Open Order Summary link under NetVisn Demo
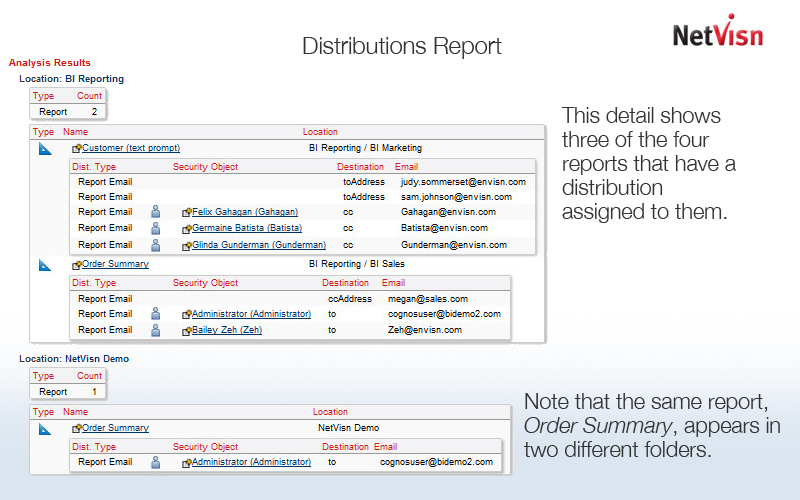800x500 pixels. point(115,428)
